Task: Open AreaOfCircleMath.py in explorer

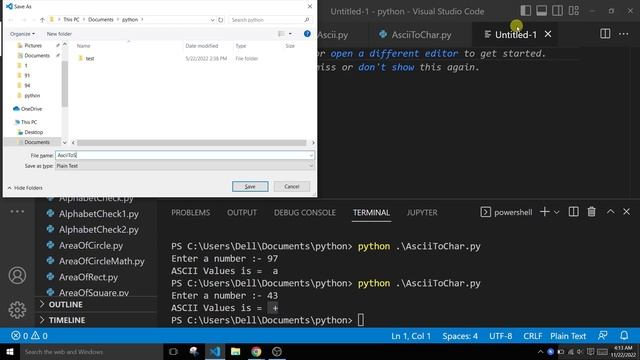Action: coord(101,261)
